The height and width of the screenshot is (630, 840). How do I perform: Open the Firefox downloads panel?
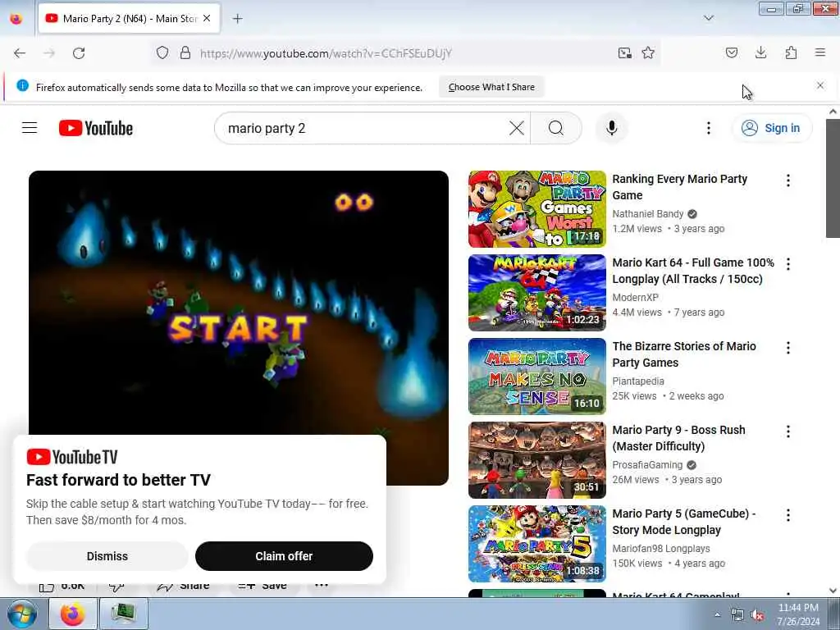(x=760, y=52)
